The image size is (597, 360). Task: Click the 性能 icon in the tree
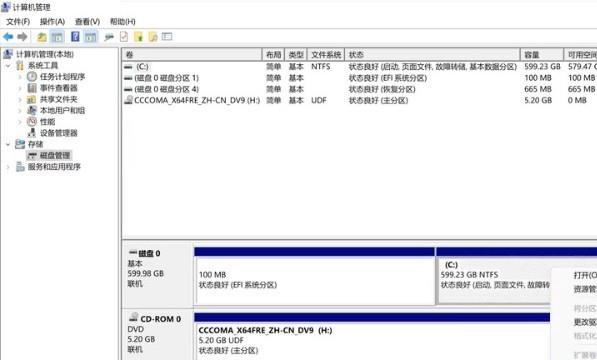click(x=32, y=122)
